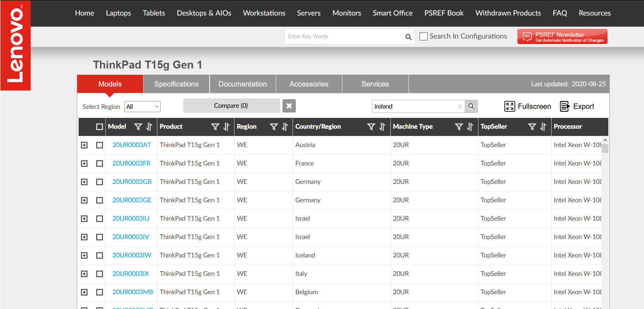The width and height of the screenshot is (644, 309).
Task: Click the Compare (0) button
Action: 231,106
